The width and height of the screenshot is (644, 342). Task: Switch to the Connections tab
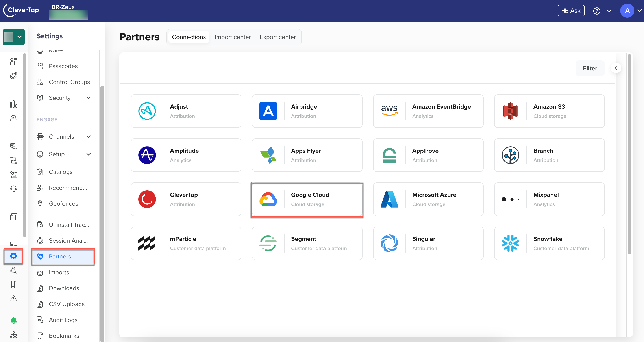[x=189, y=37]
